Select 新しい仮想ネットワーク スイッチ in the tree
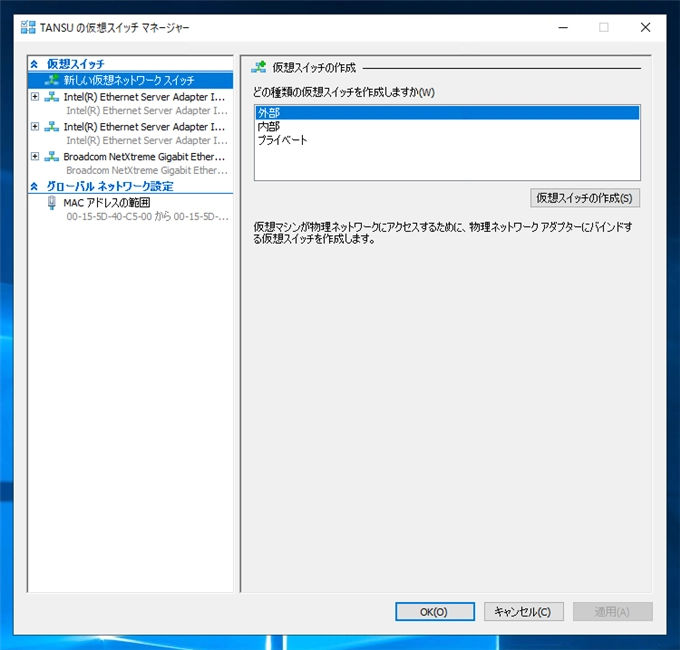This screenshot has height=650, width=680. 130,80
